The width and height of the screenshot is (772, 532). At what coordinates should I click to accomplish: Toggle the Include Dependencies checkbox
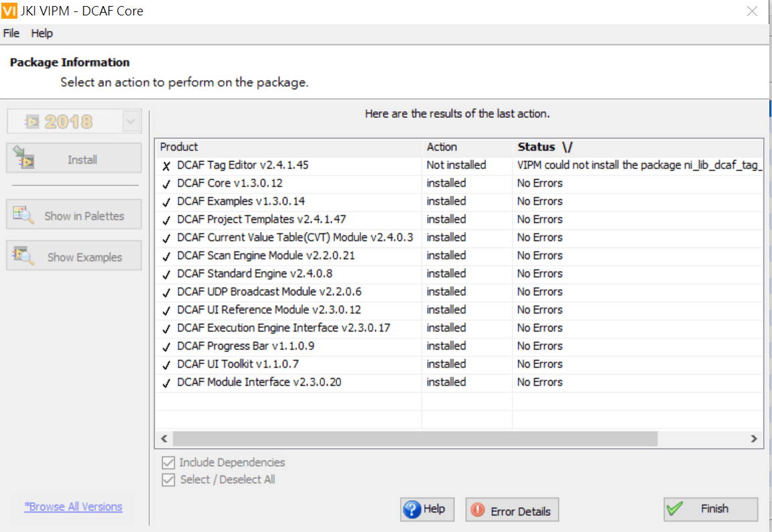(x=168, y=462)
